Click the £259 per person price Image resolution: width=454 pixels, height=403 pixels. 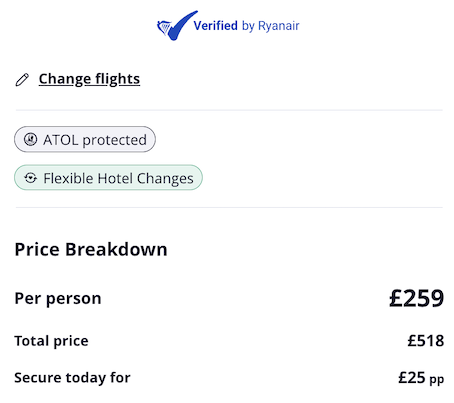coord(416,298)
